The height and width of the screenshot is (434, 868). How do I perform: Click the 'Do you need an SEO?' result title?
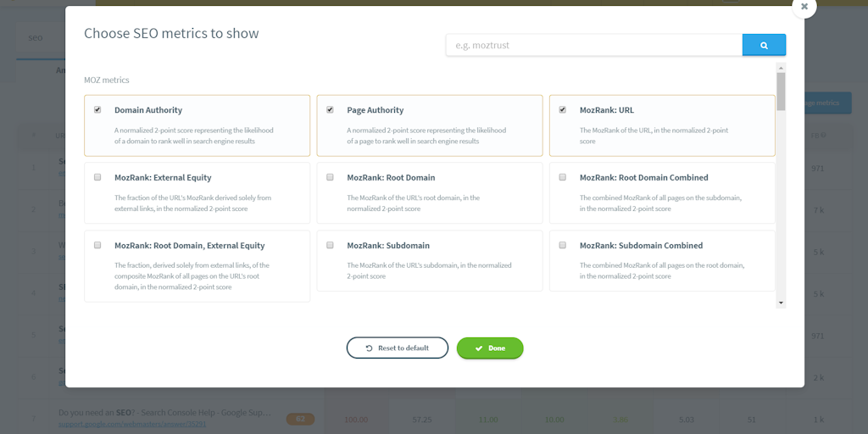point(164,413)
